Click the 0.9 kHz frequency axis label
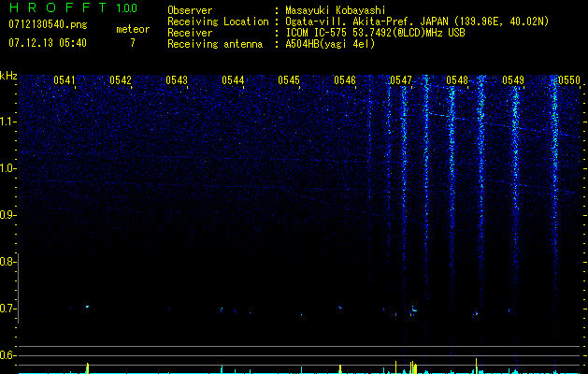The image size is (588, 374). coord(7,215)
